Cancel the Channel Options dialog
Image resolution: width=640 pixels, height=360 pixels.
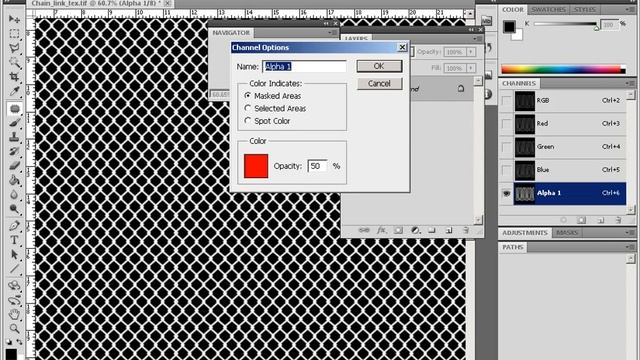[x=379, y=83]
